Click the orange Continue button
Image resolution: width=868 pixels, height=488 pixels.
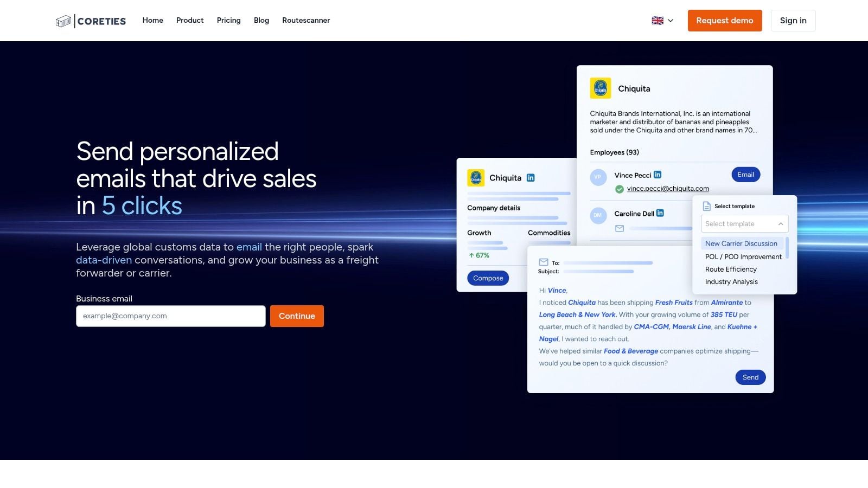click(297, 316)
